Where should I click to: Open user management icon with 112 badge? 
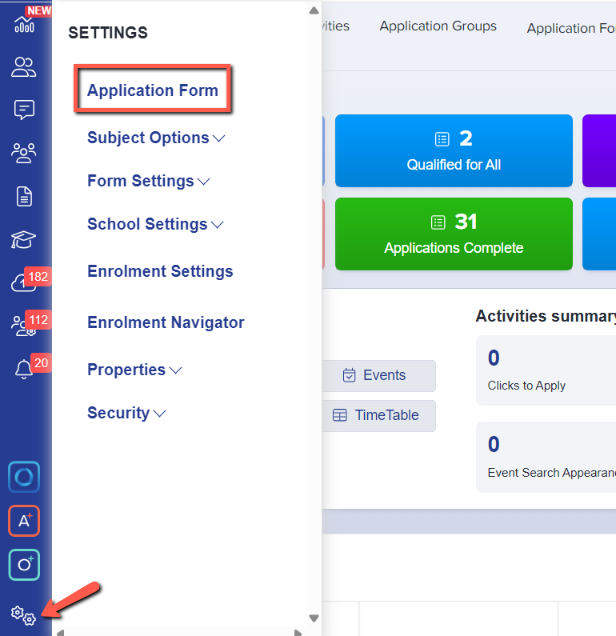tap(24, 326)
